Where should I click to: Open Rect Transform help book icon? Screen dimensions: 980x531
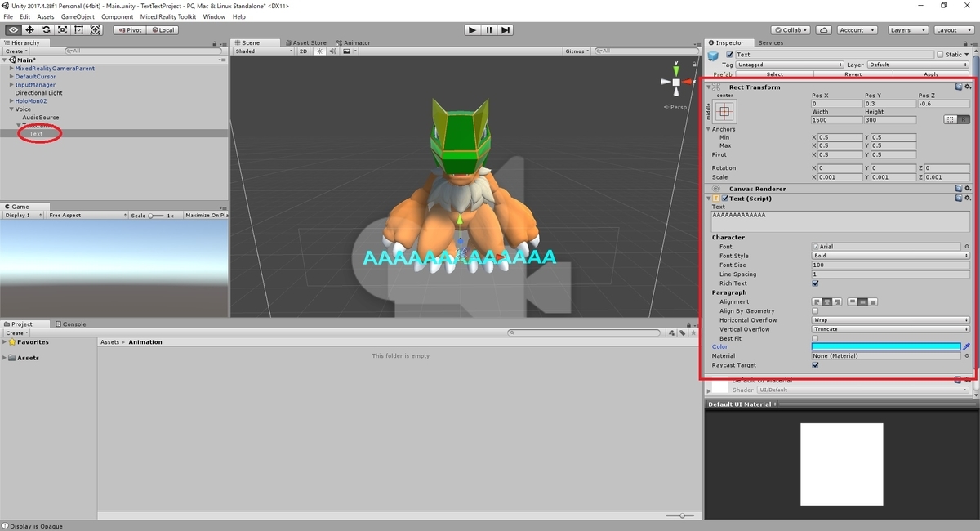coord(959,87)
